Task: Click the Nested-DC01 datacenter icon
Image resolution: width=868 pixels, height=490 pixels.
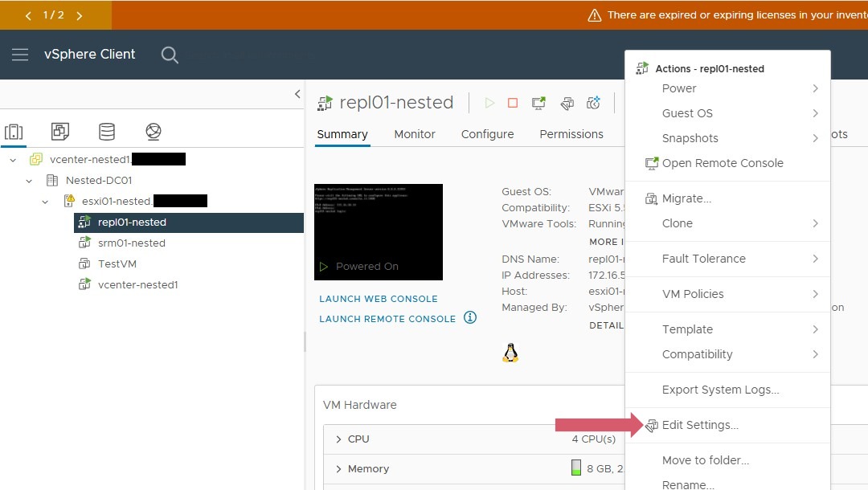Action: click(52, 180)
